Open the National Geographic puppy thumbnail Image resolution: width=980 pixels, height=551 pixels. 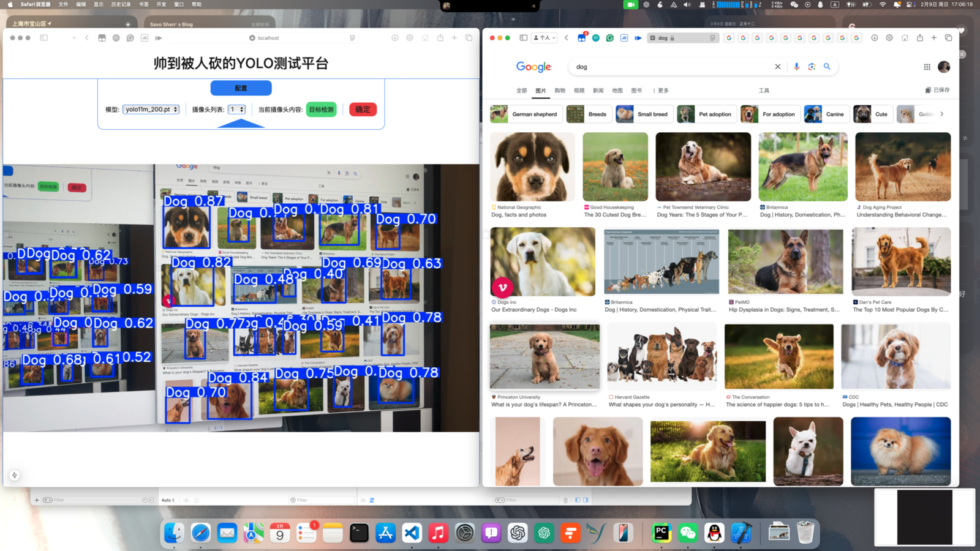click(532, 167)
